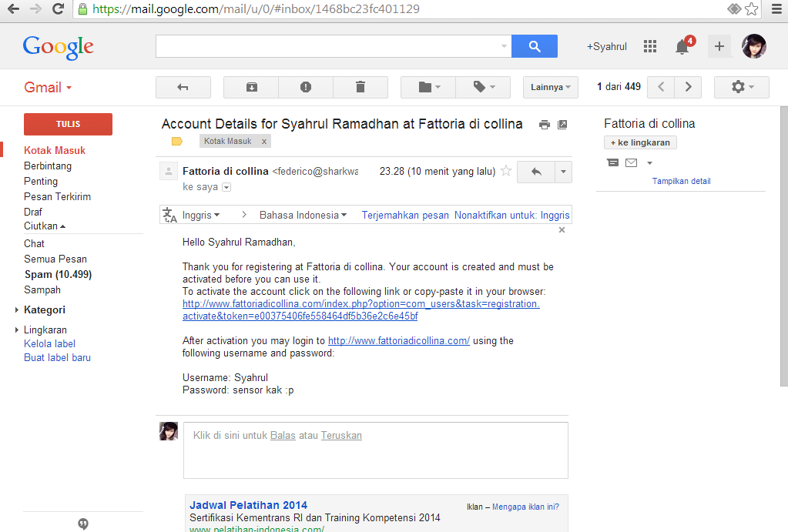Open Penting folder
The height and width of the screenshot is (532, 788).
click(41, 182)
